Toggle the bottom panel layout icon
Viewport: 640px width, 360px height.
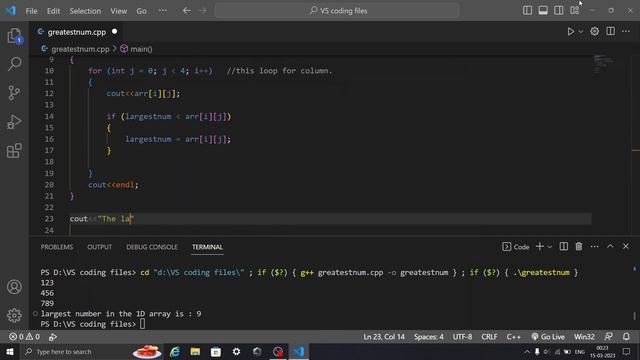tap(543, 10)
